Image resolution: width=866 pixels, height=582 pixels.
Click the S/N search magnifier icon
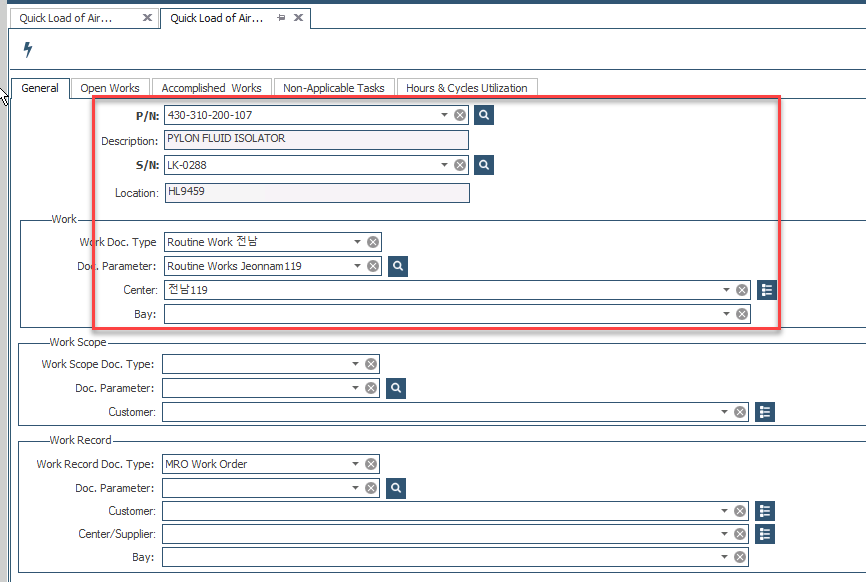(484, 165)
